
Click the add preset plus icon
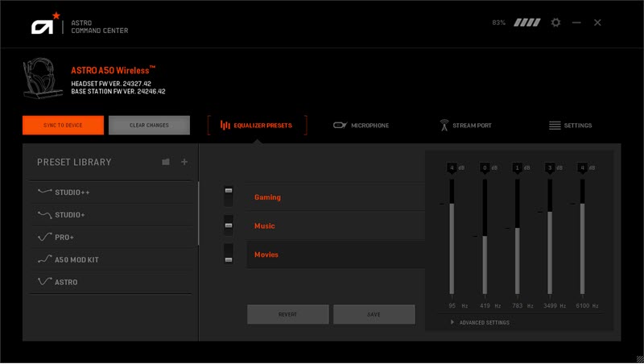[184, 162]
